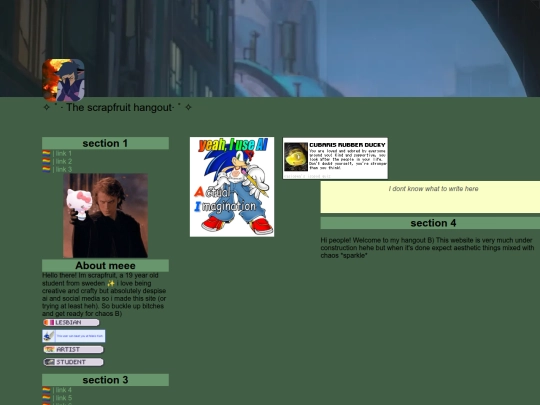The image size is (540, 405).
Task: Click the yellow 'I dont know what to write here' box
Action: click(x=430, y=197)
